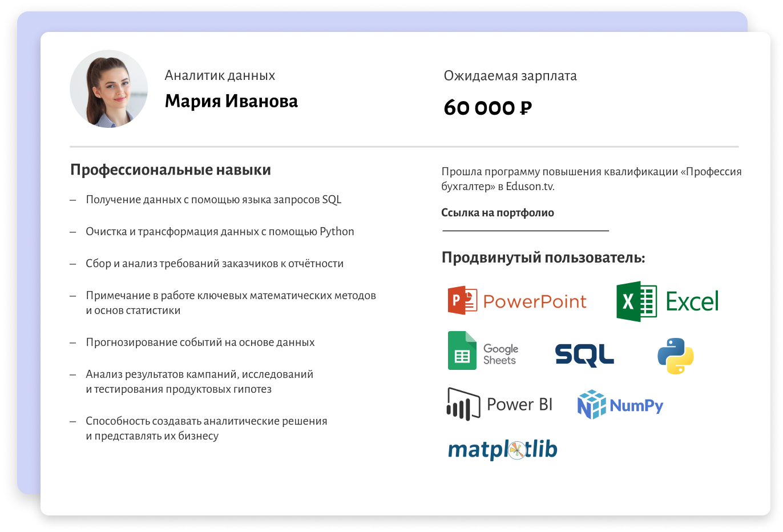Image resolution: width=783 pixels, height=532 pixels.
Task: Click the Python logo icon
Action: pos(675,356)
